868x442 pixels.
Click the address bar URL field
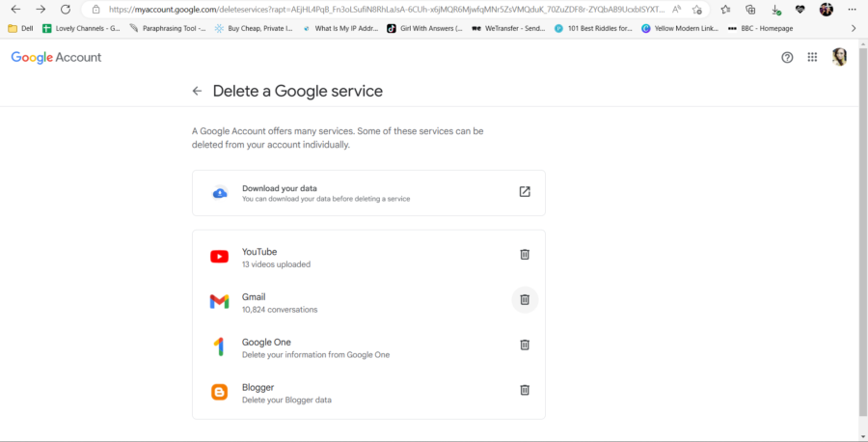pyautogui.click(x=387, y=10)
